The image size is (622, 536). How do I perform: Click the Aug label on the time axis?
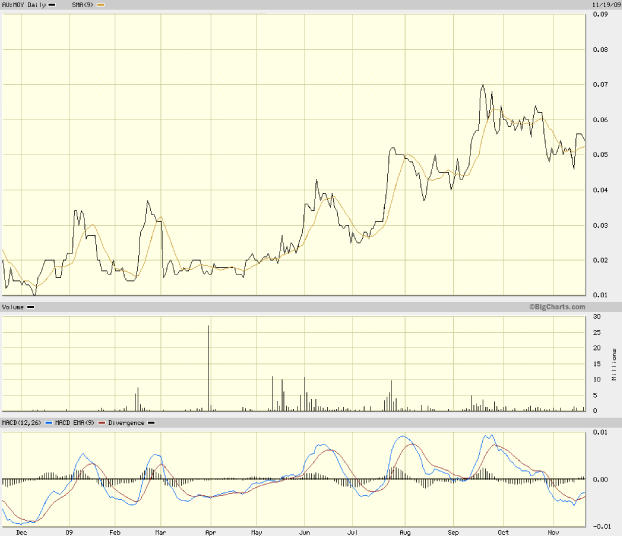(x=404, y=531)
